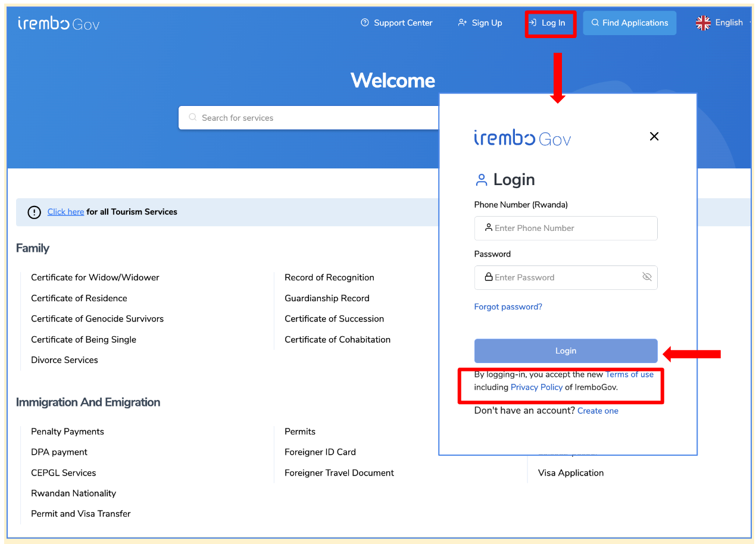The image size is (756, 544).
Task: Focus the Search for services field
Action: tap(310, 118)
